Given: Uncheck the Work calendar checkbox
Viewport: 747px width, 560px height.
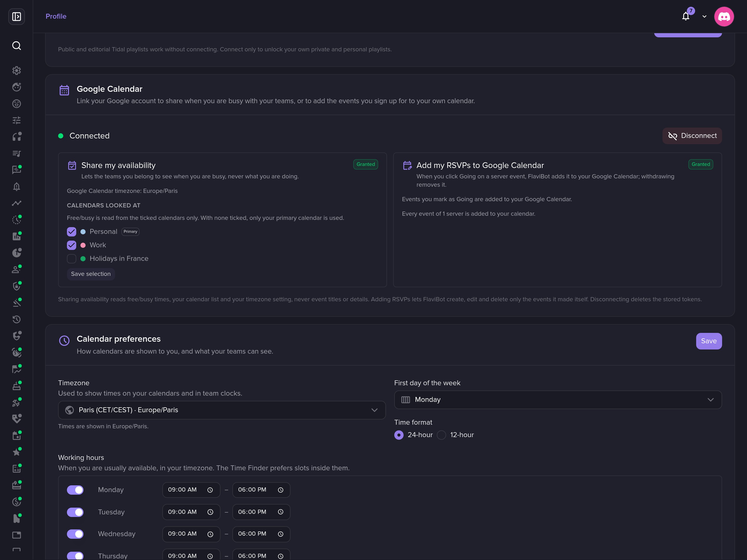Looking at the screenshot, I should tap(71, 245).
